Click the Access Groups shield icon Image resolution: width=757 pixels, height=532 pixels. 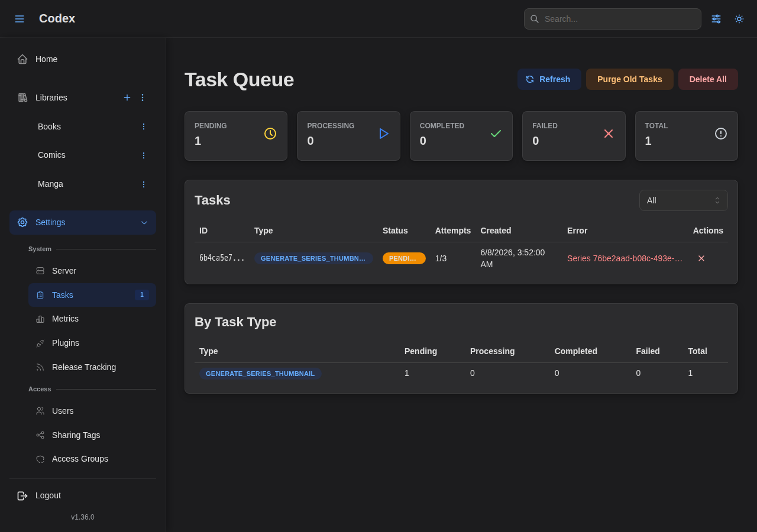(x=40, y=459)
